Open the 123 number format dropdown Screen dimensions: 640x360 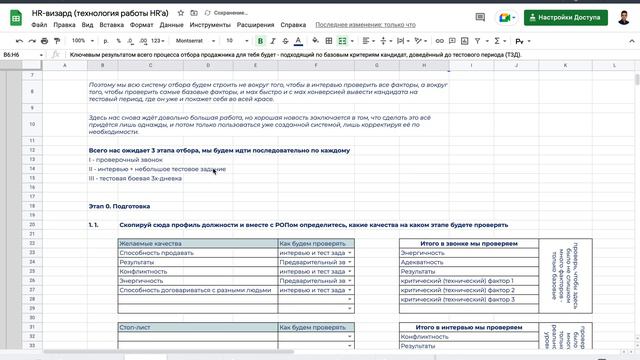(158, 41)
